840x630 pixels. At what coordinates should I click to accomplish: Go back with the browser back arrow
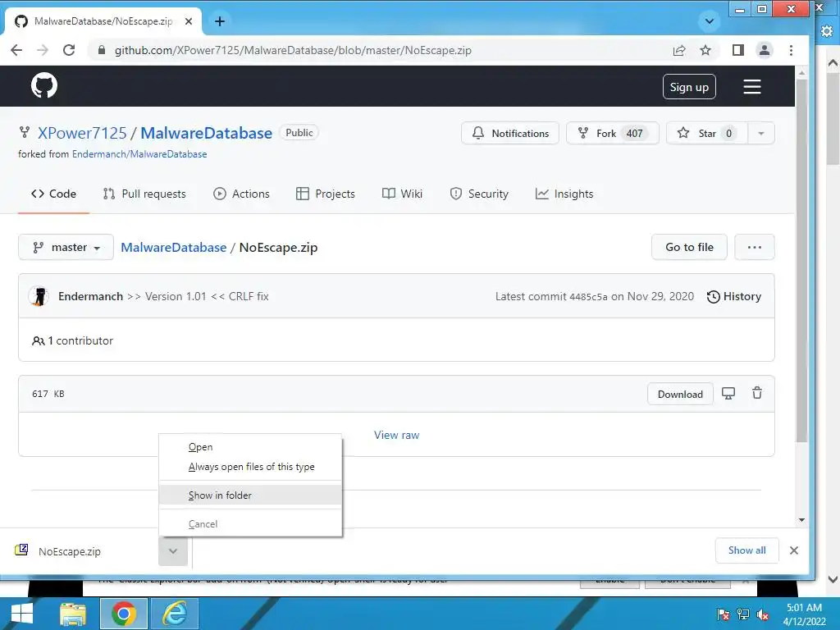(x=16, y=50)
